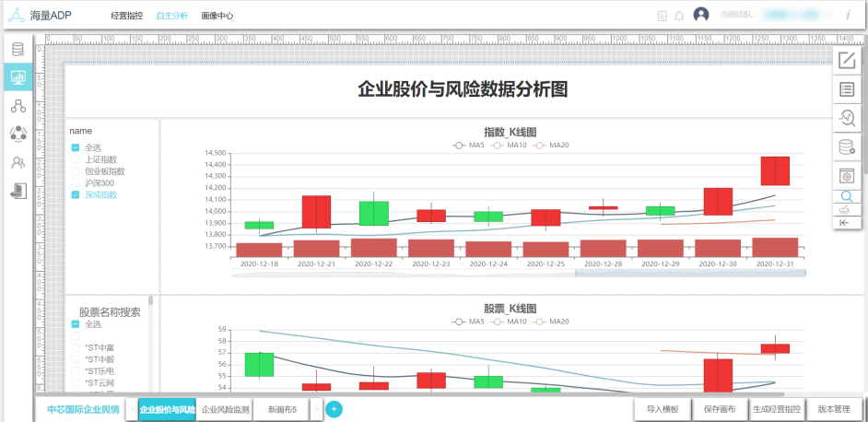Check the 上证指数 checkbox
The image size is (868, 422).
click(x=76, y=159)
